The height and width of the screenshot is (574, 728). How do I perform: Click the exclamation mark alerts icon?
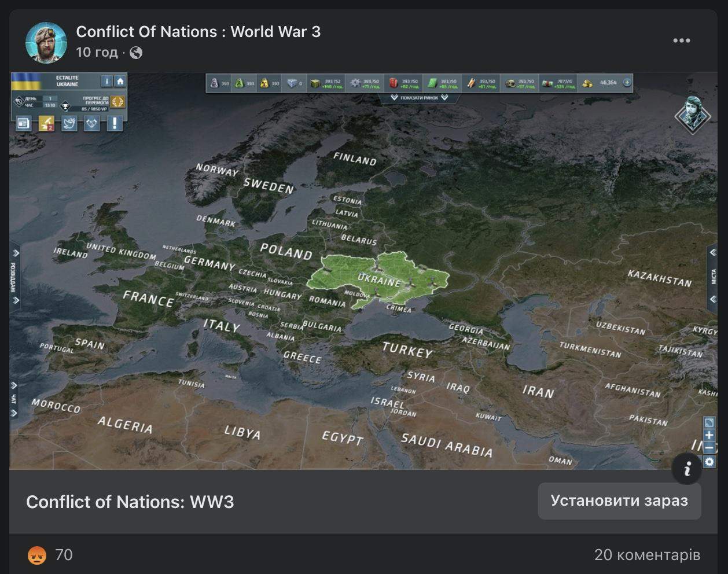[x=115, y=123]
